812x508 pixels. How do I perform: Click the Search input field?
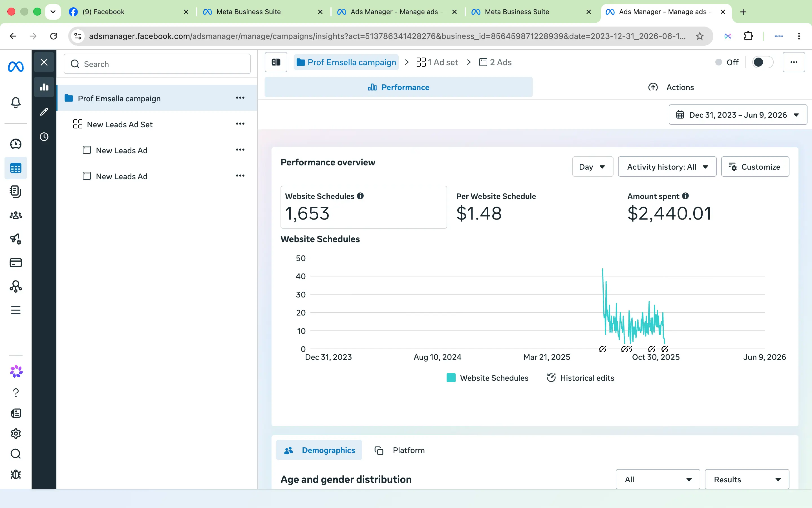pos(157,64)
